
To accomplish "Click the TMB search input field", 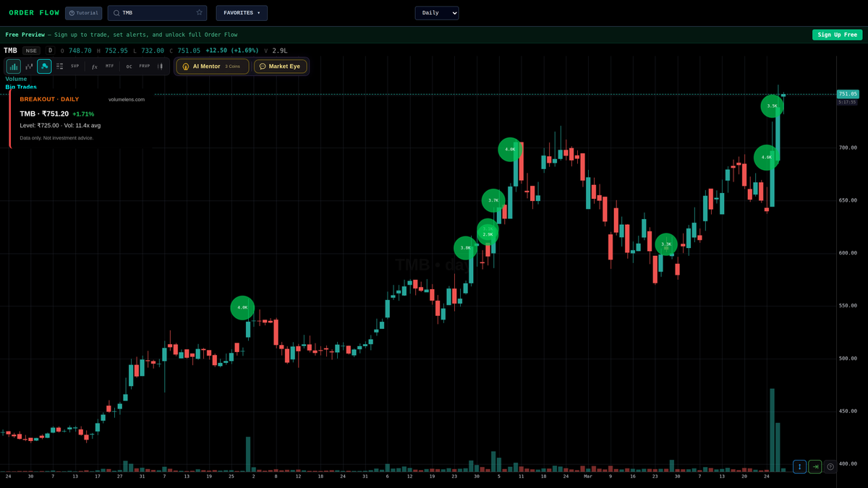I will [x=145, y=12].
